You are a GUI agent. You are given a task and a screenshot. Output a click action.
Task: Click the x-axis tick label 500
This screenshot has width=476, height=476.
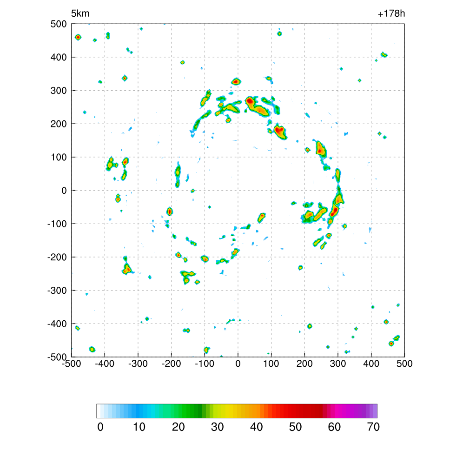tap(404, 364)
